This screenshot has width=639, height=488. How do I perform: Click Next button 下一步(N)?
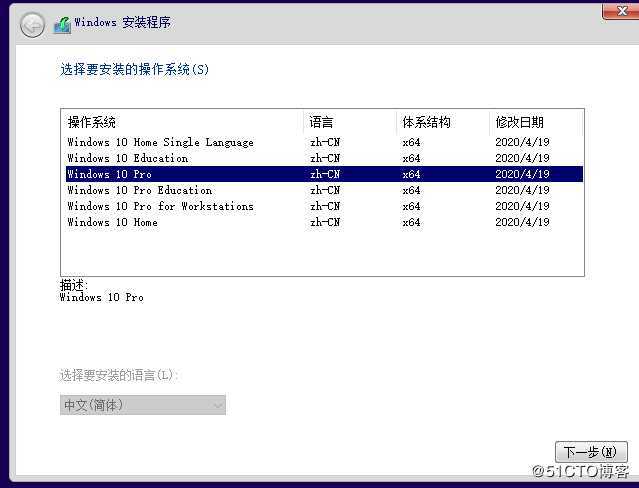[x=591, y=452]
